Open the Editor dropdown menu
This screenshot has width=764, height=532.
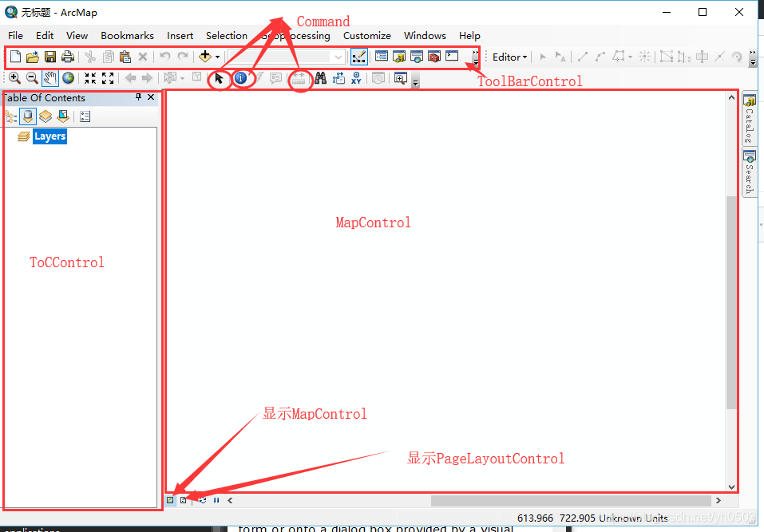(x=509, y=57)
